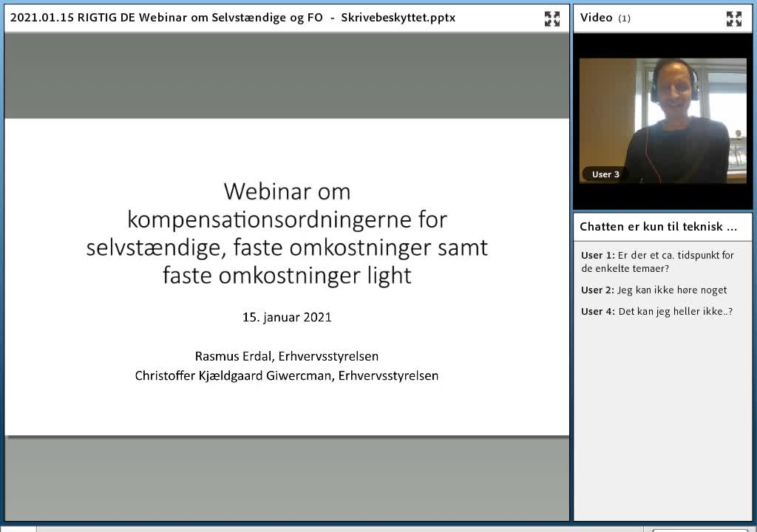Image resolution: width=757 pixels, height=532 pixels.
Task: Select the User 3 name label on video
Action: point(605,174)
